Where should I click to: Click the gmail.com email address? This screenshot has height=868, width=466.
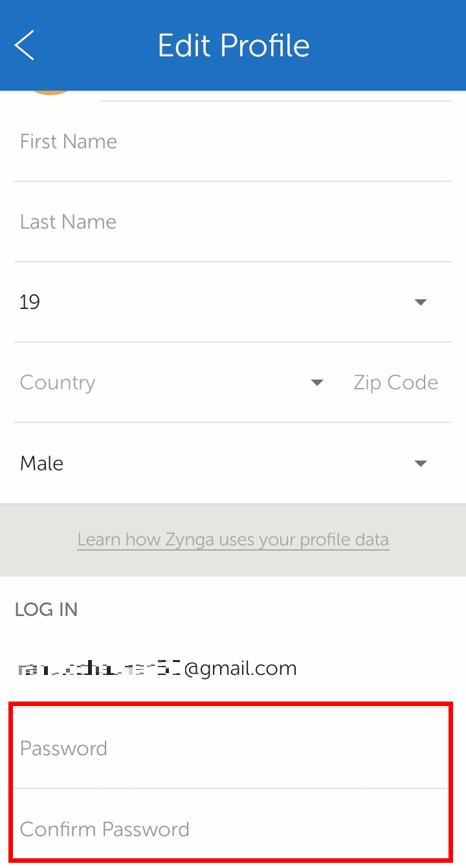pyautogui.click(x=157, y=668)
